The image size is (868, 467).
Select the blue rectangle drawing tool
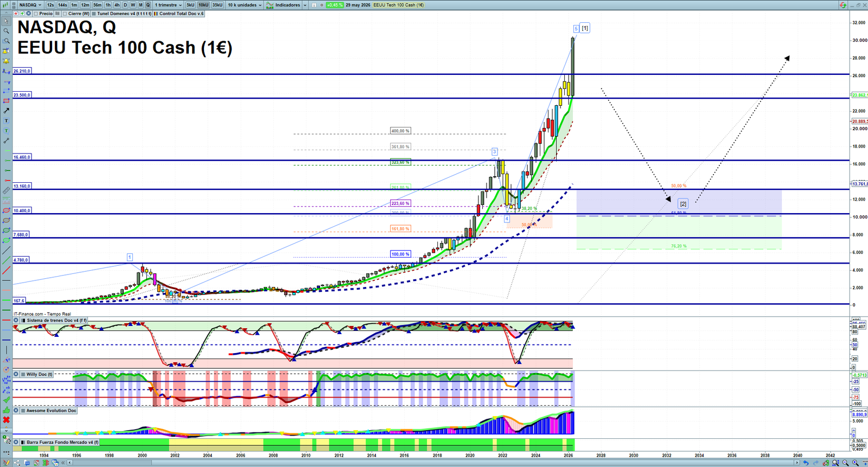click(x=6, y=91)
